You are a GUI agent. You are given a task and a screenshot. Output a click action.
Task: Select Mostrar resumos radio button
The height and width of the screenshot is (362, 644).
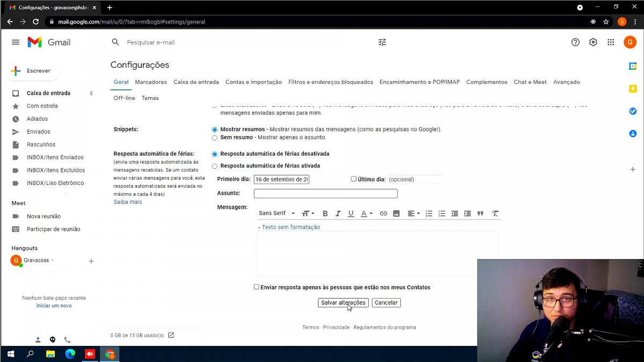pyautogui.click(x=215, y=130)
